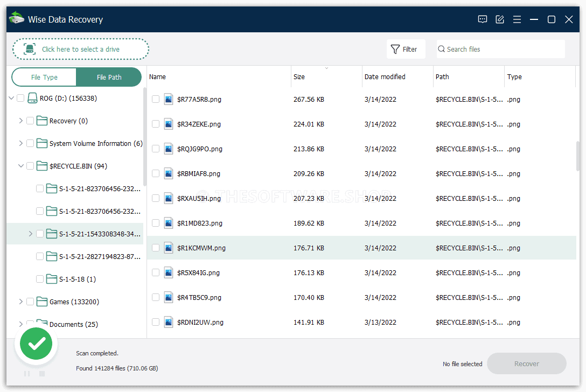Sort by the Path column header
Viewport: 586px width, 392px height.
[469, 76]
